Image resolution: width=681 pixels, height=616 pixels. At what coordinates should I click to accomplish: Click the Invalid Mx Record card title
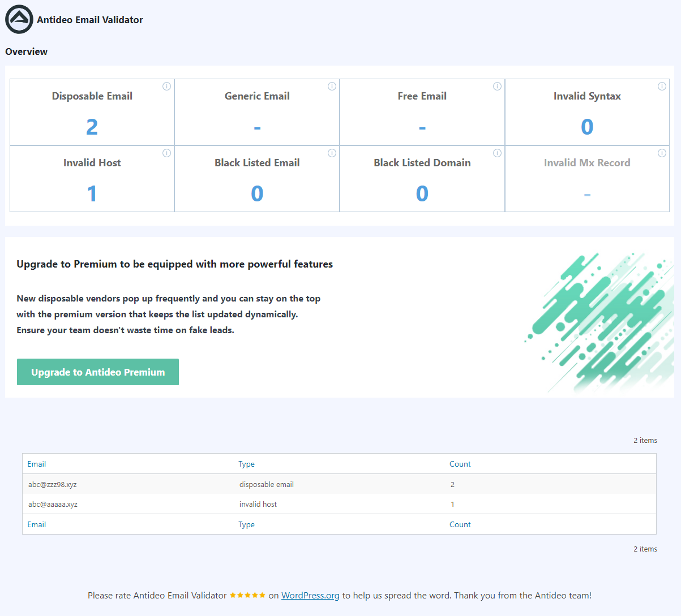click(587, 163)
